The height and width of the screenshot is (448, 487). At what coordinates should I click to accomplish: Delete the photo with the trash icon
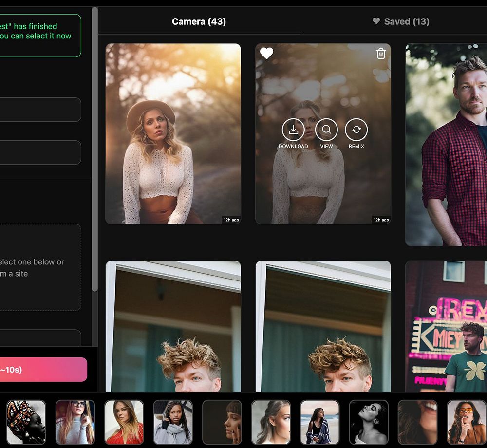point(381,54)
